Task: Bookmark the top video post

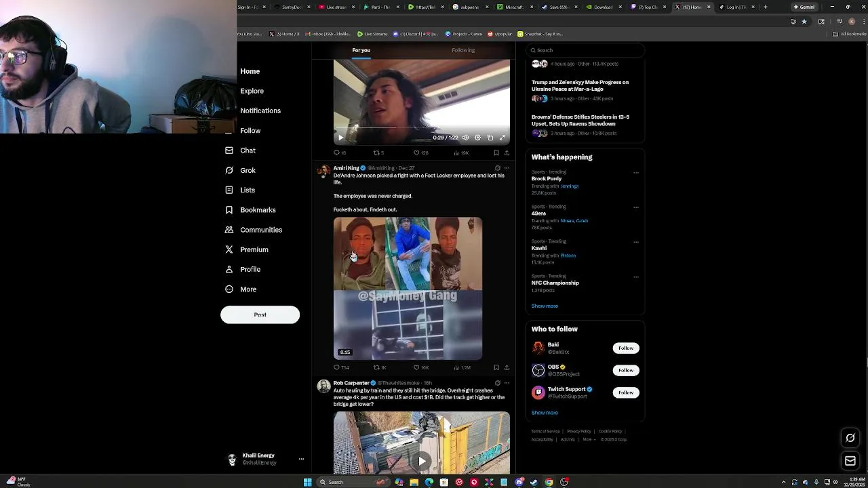Action: tap(496, 152)
